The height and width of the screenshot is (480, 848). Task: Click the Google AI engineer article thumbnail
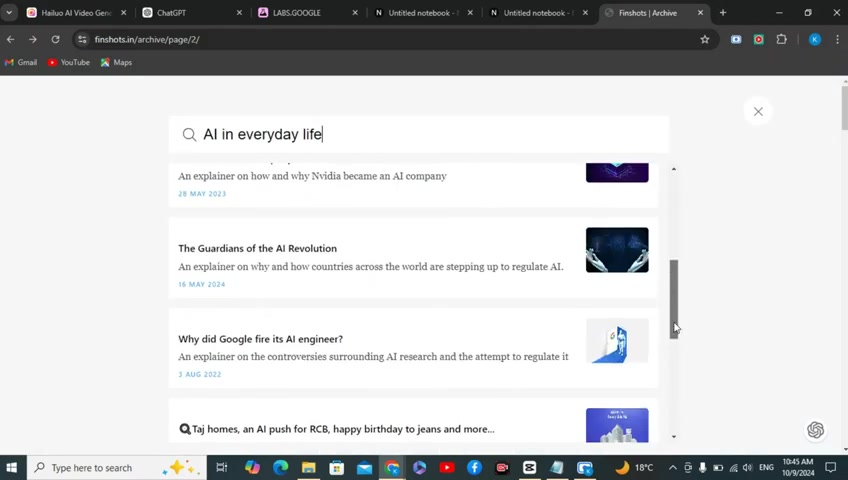(x=617, y=341)
